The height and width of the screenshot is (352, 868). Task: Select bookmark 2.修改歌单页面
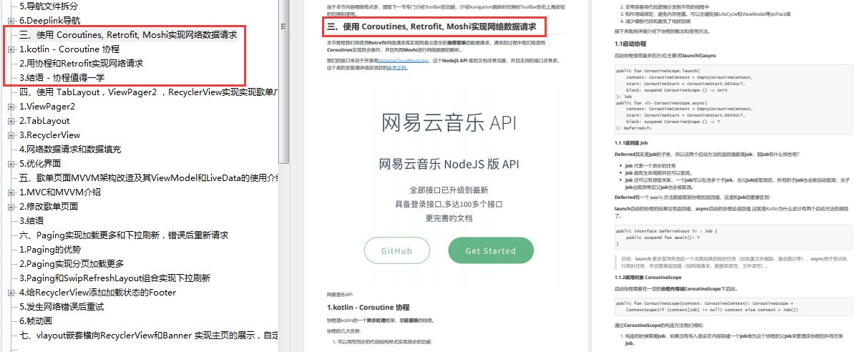point(49,207)
